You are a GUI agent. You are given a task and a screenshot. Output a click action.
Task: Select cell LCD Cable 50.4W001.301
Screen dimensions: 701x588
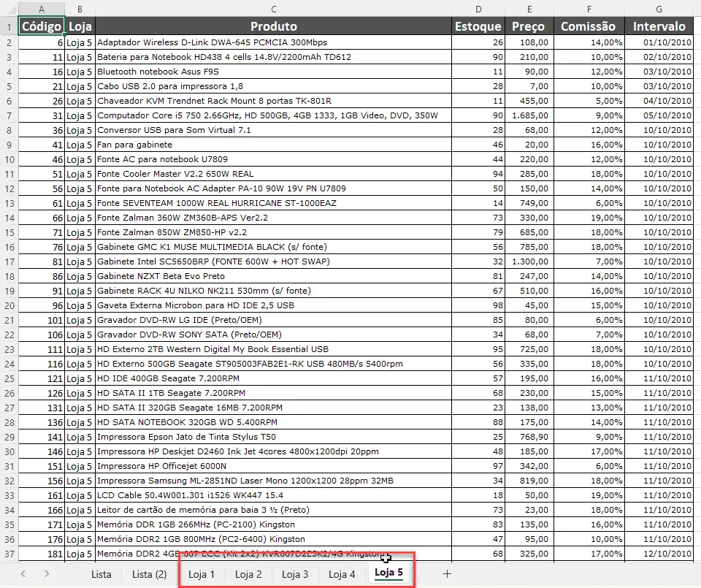(274, 495)
